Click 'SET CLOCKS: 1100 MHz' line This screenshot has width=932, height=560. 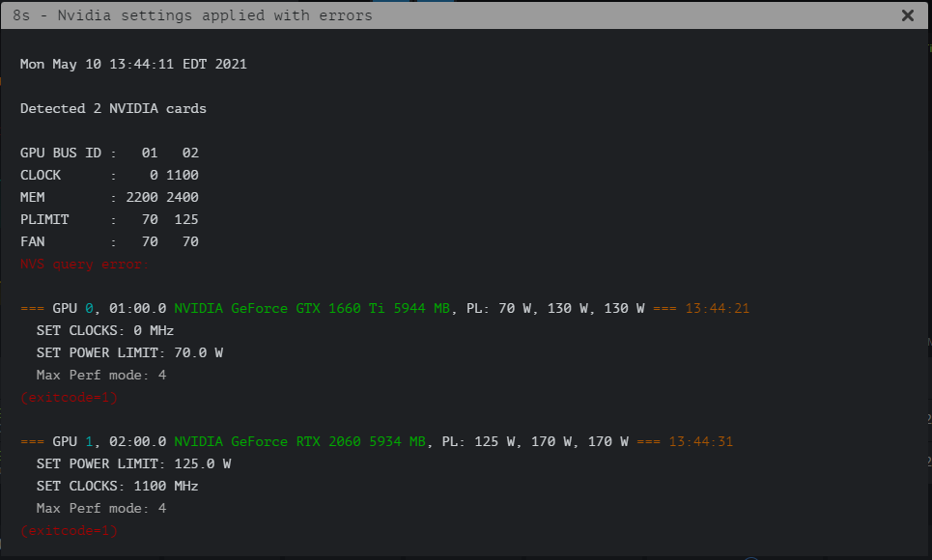click(117, 487)
